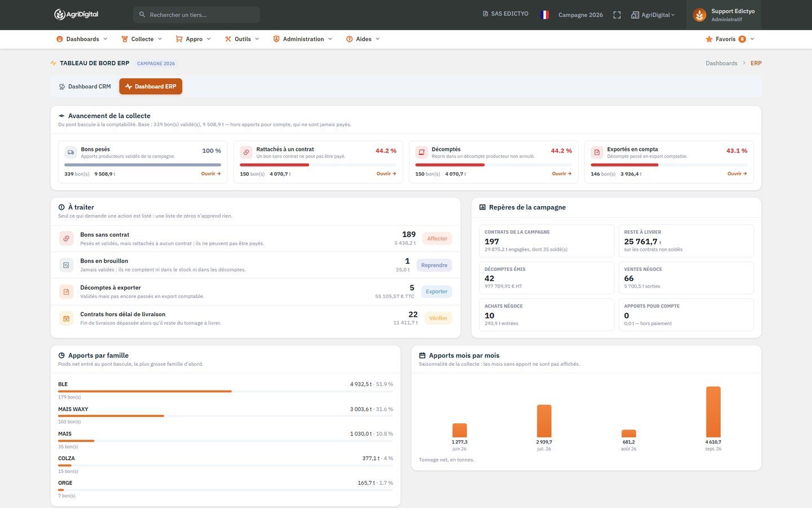This screenshot has width=812, height=508.
Task: Expand the Collecte menu
Action: 142,39
